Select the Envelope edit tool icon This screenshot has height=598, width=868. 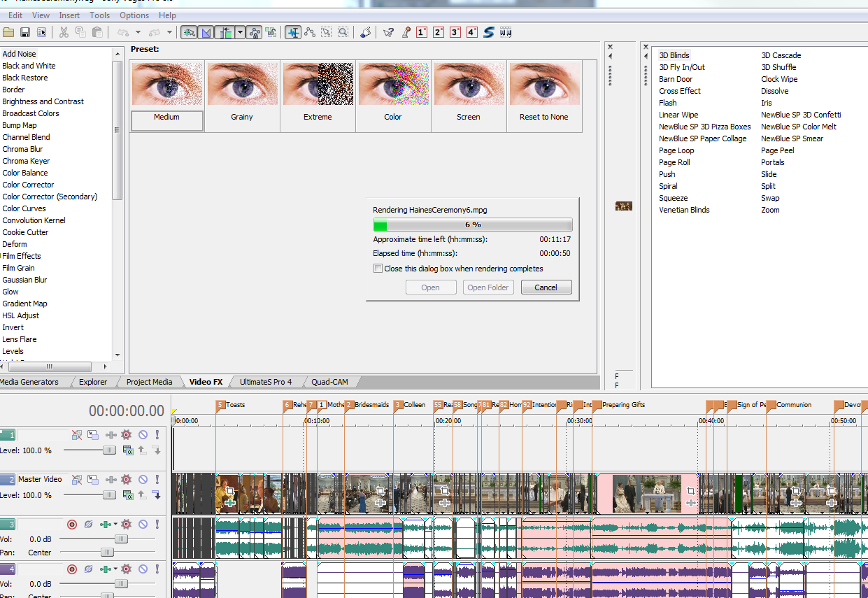coord(309,32)
